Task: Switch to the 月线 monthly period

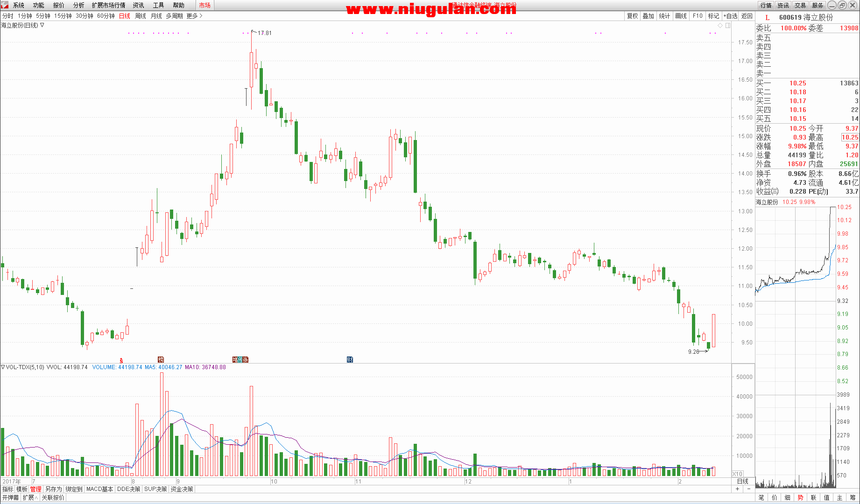Action: [x=156, y=16]
